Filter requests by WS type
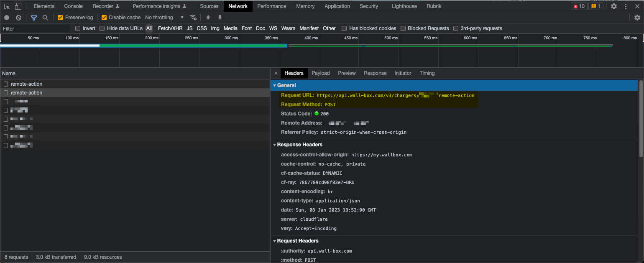Viewport: 644px width, 263px height. pyautogui.click(x=273, y=28)
